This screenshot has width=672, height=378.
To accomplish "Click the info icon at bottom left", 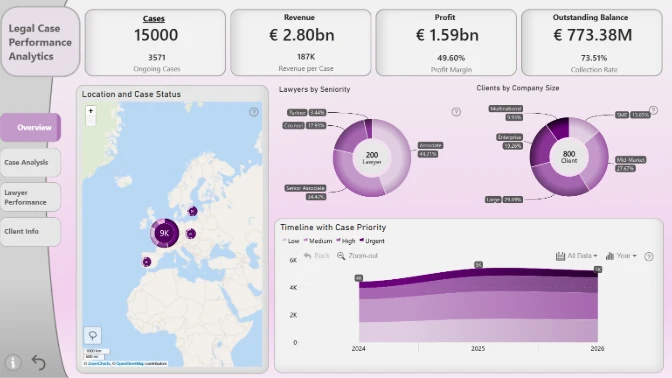I will point(13,363).
